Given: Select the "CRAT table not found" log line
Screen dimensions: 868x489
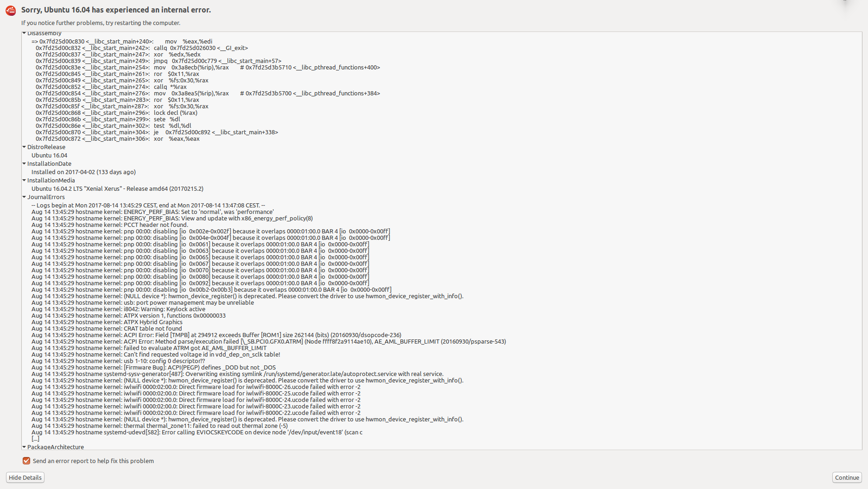Looking at the screenshot, I should pyautogui.click(x=107, y=329).
